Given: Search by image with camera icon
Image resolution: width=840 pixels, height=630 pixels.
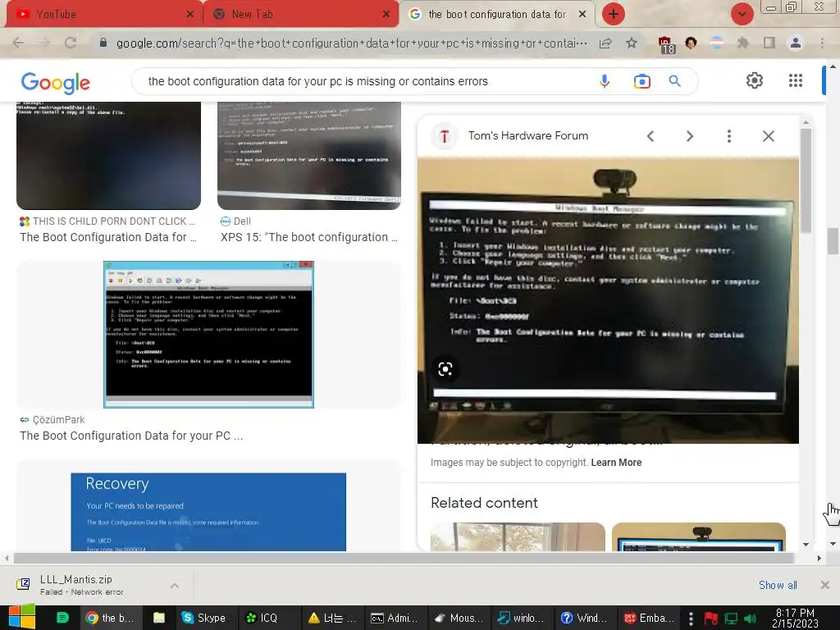Looking at the screenshot, I should (641, 81).
